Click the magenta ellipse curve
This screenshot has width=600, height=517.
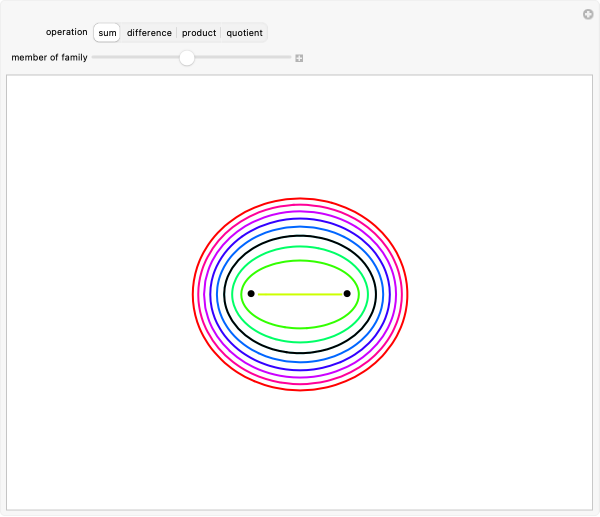(x=300, y=206)
